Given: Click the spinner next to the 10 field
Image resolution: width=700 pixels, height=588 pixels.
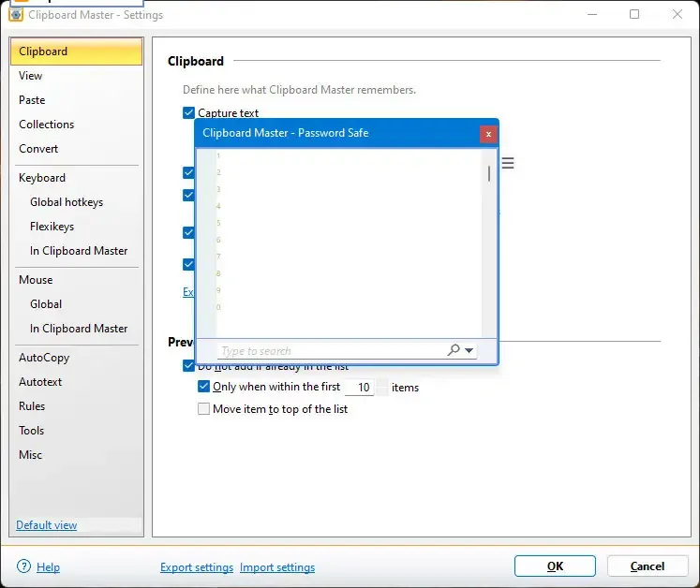Looking at the screenshot, I should coord(381,387).
